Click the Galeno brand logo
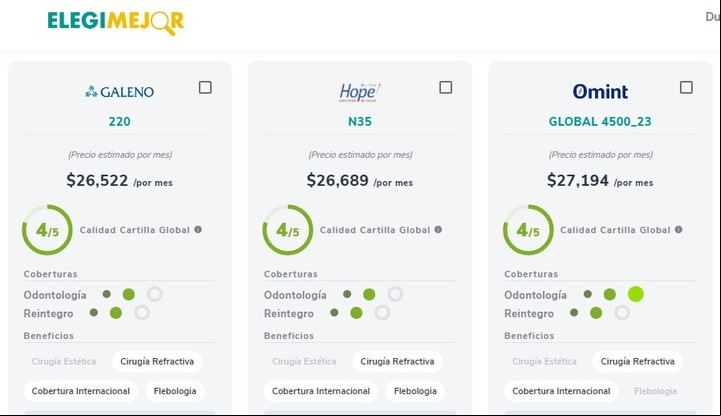 (120, 91)
